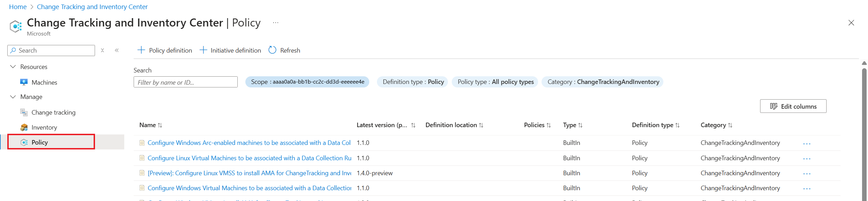The width and height of the screenshot is (868, 201).
Task: Select Policy in the sidebar
Action: click(x=40, y=142)
